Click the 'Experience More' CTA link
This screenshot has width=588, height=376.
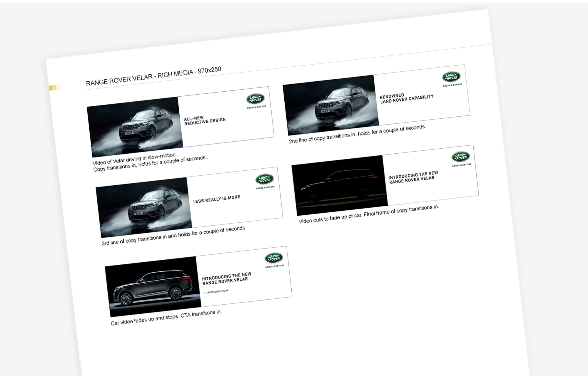point(216,292)
